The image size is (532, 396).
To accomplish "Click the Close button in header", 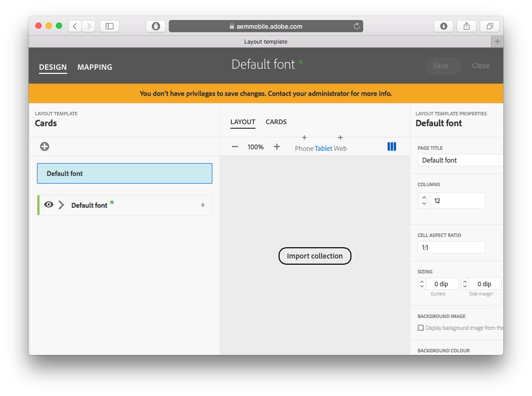I will tap(481, 66).
